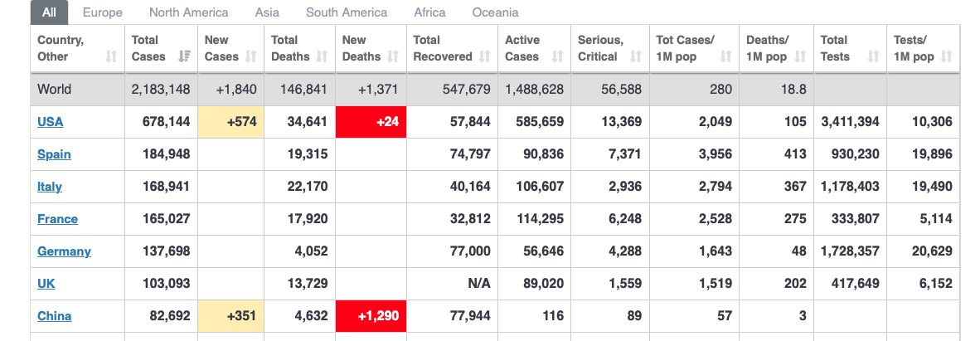Show the Oceania region tab
The image size is (980, 341).
(x=495, y=12)
